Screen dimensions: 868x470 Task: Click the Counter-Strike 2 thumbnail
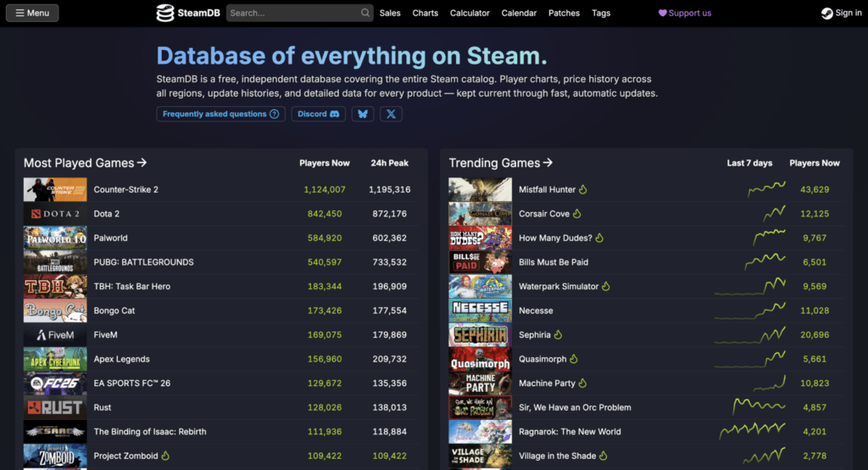click(x=55, y=189)
